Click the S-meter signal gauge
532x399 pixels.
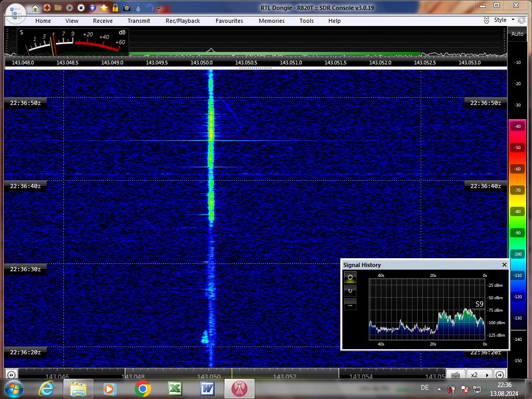73,43
